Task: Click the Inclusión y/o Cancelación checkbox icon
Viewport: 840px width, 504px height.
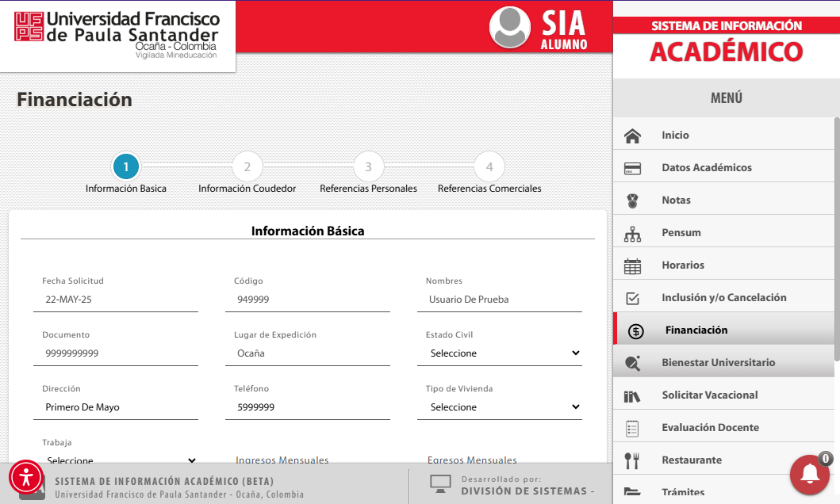Action: click(632, 299)
